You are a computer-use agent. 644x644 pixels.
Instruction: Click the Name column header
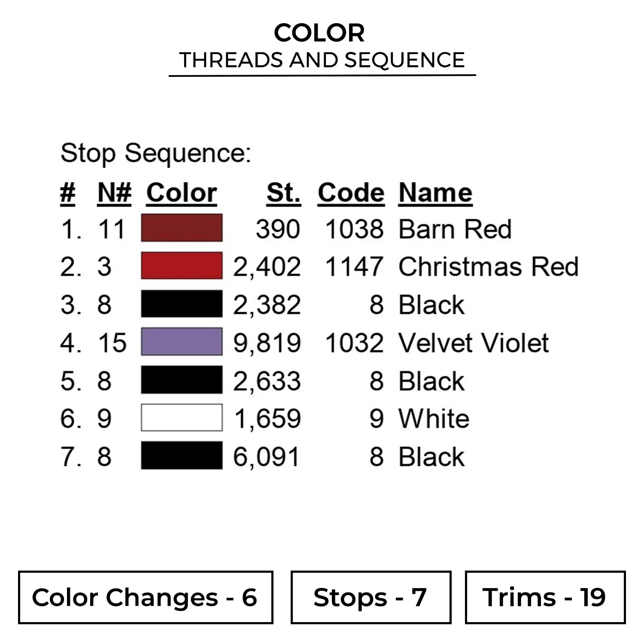[x=435, y=193]
